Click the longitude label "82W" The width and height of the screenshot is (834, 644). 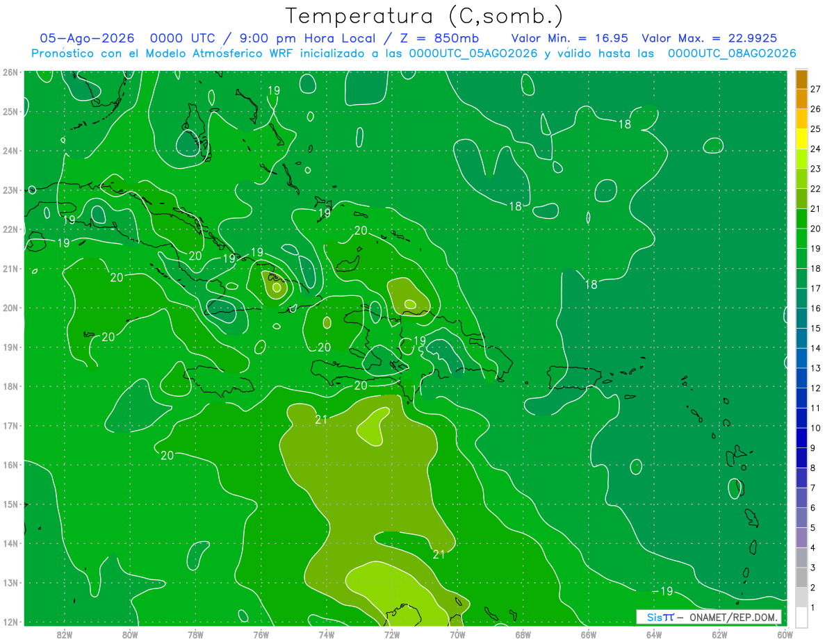[x=65, y=634]
